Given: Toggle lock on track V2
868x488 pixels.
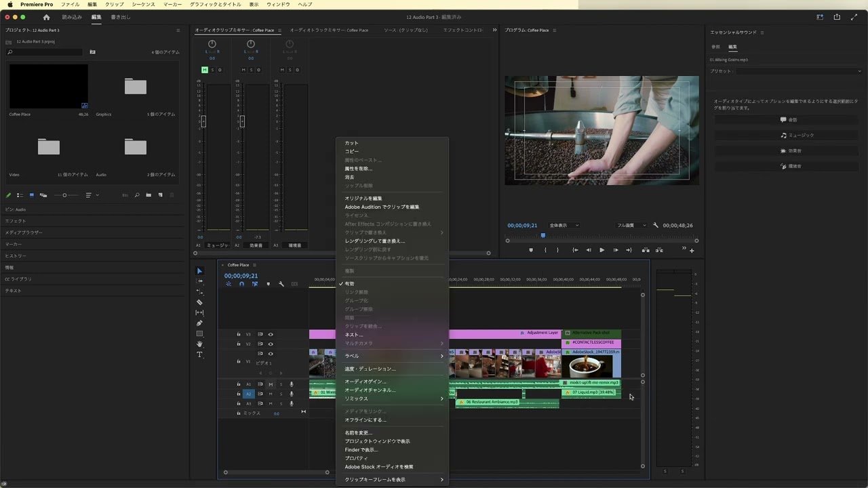Looking at the screenshot, I should click(x=239, y=344).
